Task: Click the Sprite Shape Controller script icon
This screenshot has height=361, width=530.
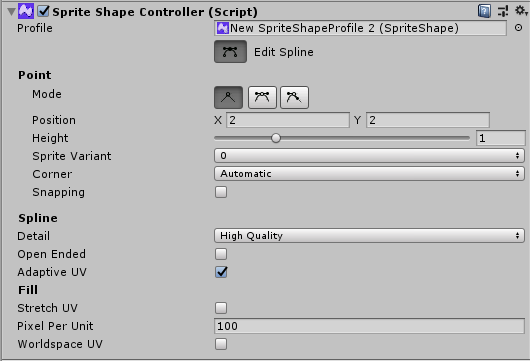Action: click(x=26, y=11)
